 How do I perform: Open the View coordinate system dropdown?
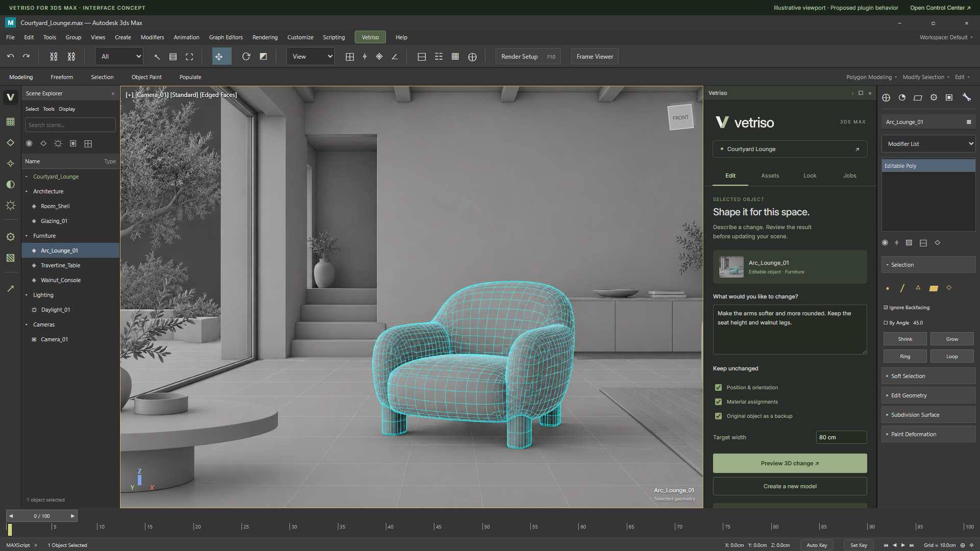coord(310,57)
